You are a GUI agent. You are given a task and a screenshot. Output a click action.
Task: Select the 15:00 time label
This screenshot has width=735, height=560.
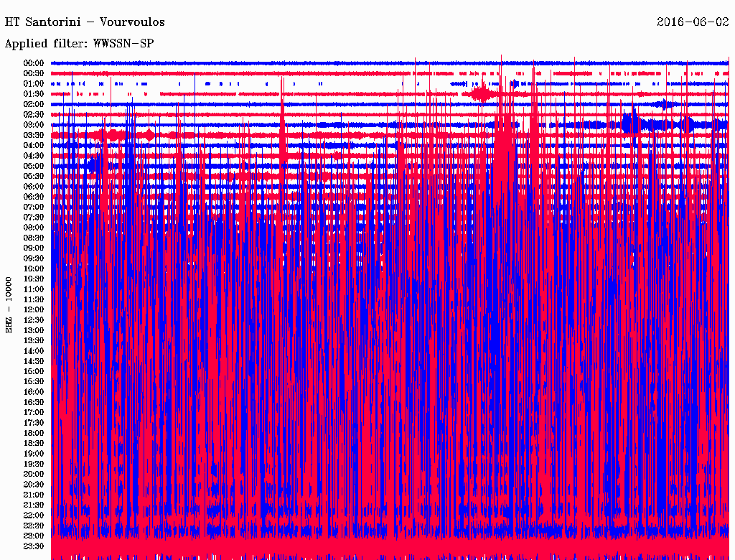click(34, 371)
